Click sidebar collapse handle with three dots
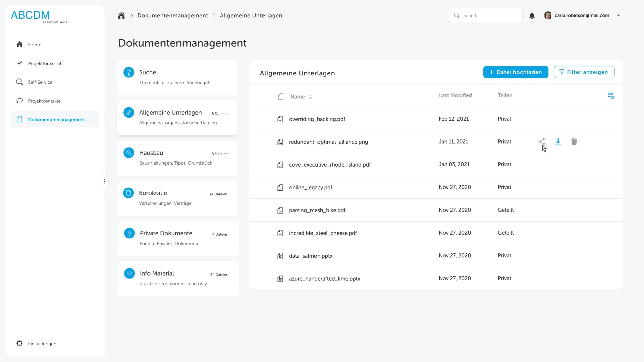Image resolution: width=644 pixels, height=362 pixels. tap(105, 181)
